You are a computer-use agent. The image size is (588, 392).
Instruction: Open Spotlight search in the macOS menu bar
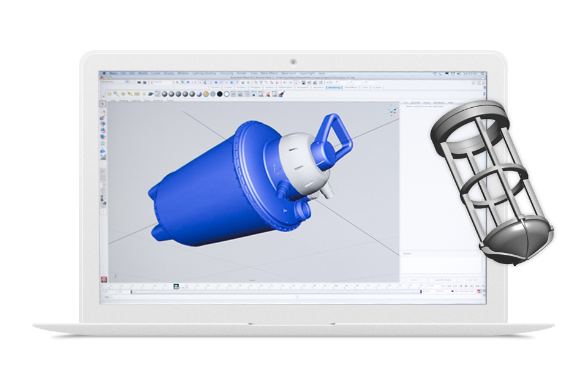483,73
